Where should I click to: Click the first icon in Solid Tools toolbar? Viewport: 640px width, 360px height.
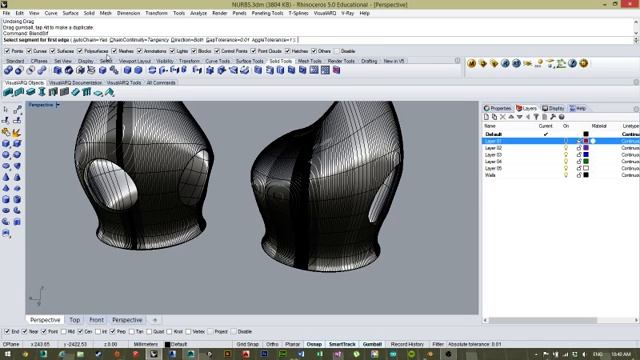point(8,70)
